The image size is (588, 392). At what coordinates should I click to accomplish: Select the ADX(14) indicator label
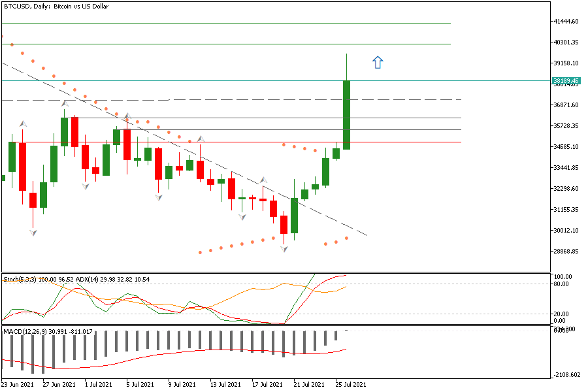tap(87, 280)
